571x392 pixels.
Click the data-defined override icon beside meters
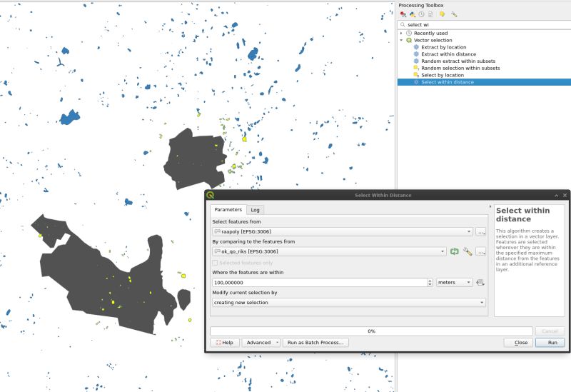(480, 282)
